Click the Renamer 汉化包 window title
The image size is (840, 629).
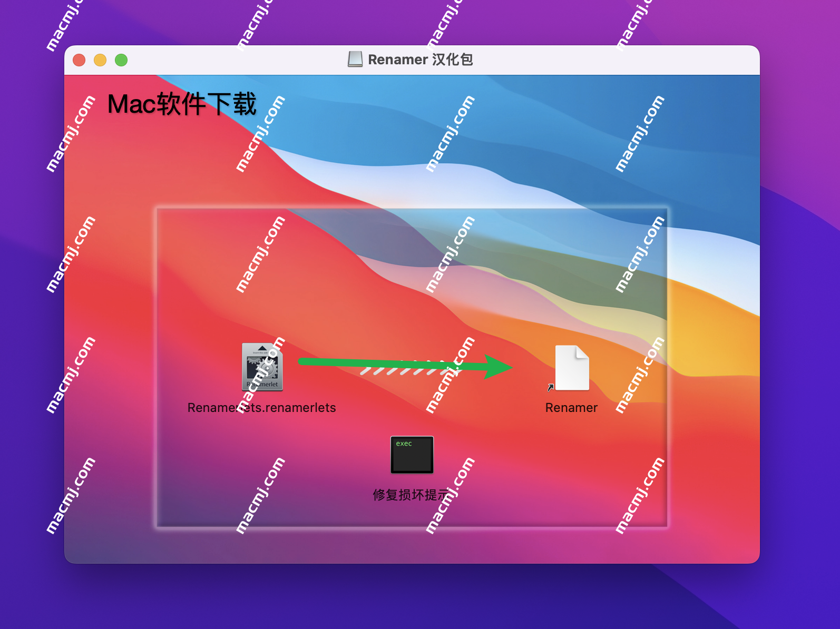420,60
